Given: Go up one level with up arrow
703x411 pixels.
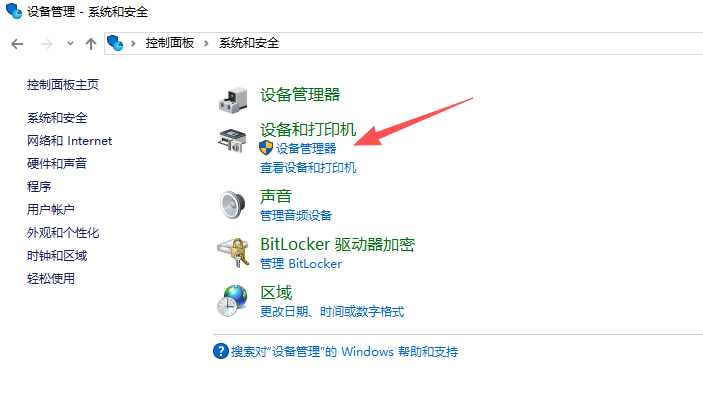Looking at the screenshot, I should [91, 43].
